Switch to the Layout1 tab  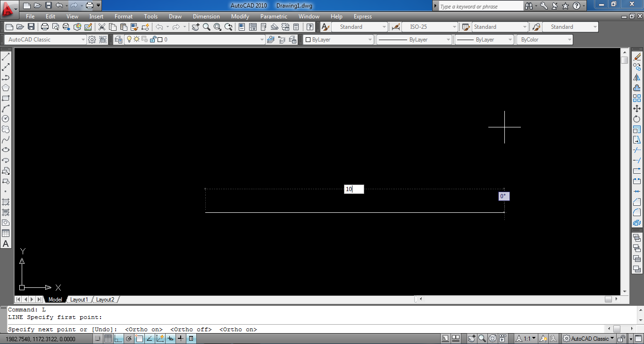[79, 299]
